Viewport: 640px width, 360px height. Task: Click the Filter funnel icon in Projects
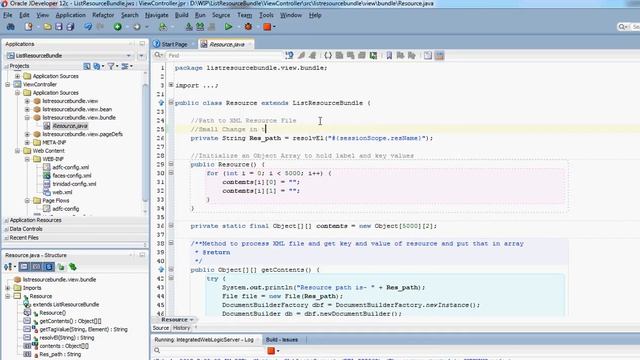(111, 66)
